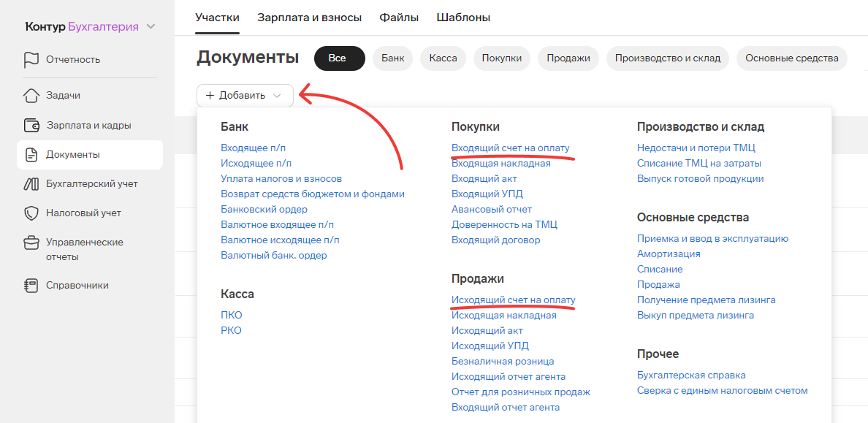
Task: Click the books icon for Бухгалтерский учет
Action: [x=31, y=184]
